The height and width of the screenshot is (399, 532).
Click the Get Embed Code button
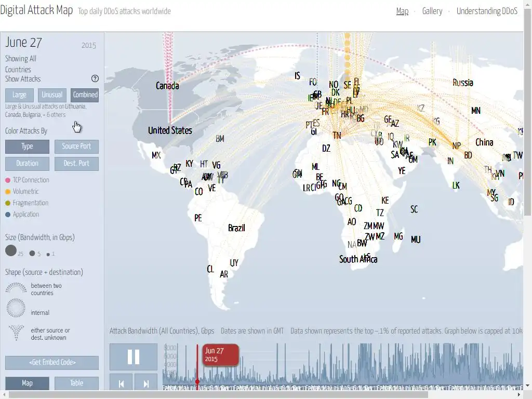point(52,362)
